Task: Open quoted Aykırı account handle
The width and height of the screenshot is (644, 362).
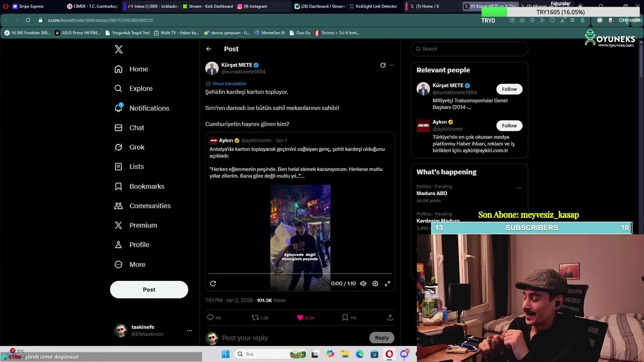Action: (257, 140)
